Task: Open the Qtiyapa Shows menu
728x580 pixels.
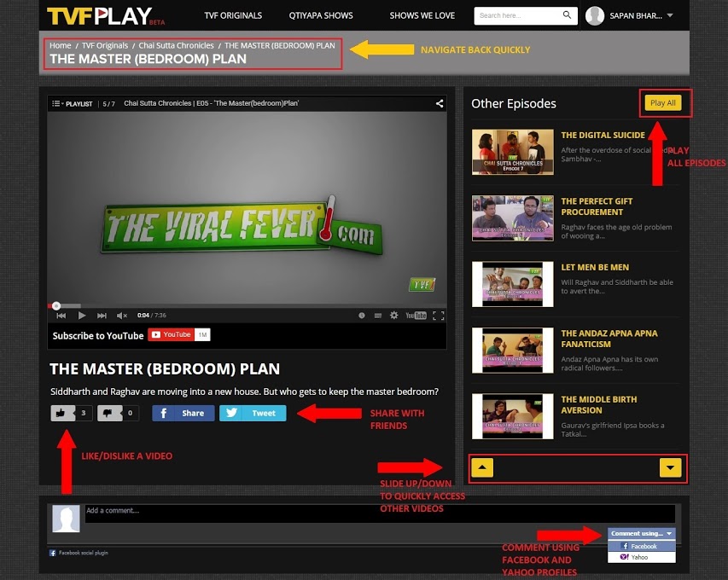Action: pos(321,15)
